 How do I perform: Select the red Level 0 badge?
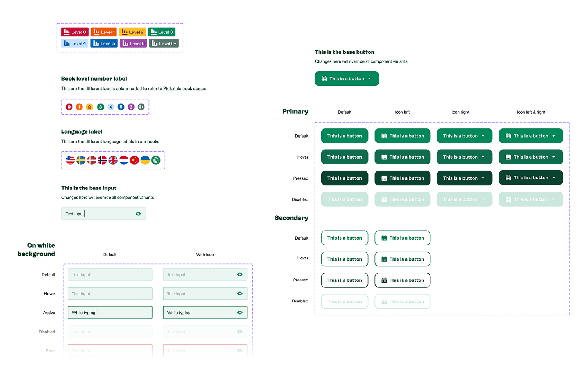(75, 32)
